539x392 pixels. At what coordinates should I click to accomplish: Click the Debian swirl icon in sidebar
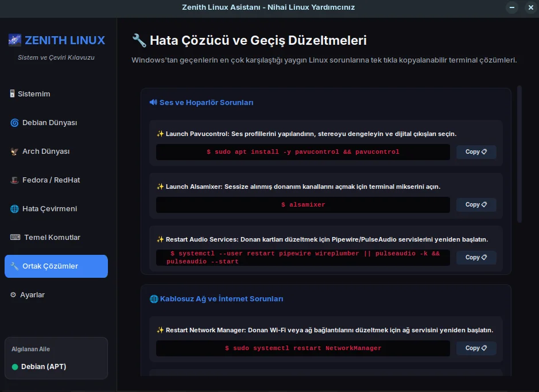(14, 123)
